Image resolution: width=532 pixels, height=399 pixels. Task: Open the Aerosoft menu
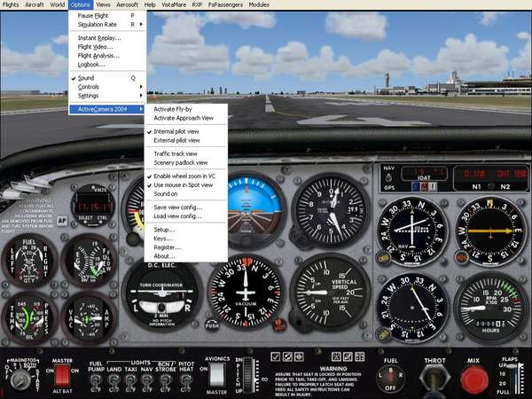[127, 4]
